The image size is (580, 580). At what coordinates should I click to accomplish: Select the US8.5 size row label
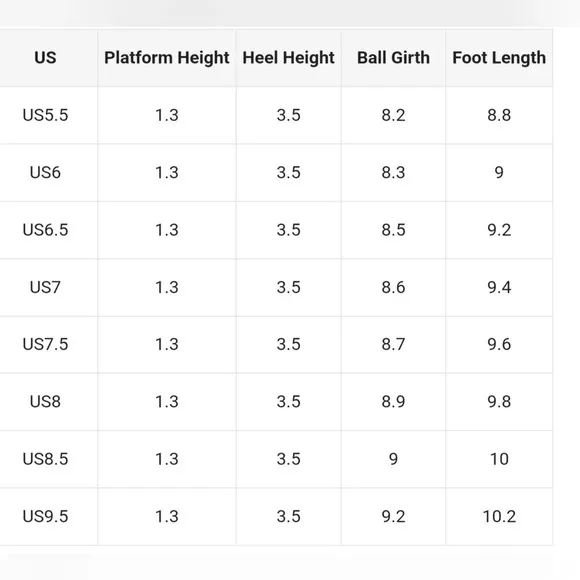click(x=45, y=459)
